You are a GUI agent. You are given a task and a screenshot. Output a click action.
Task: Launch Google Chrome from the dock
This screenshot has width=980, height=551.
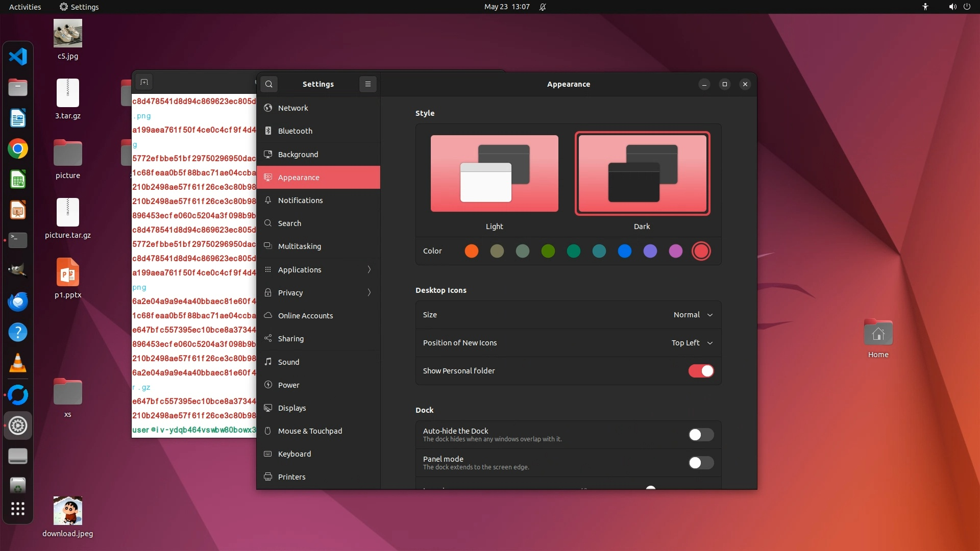coord(18,149)
